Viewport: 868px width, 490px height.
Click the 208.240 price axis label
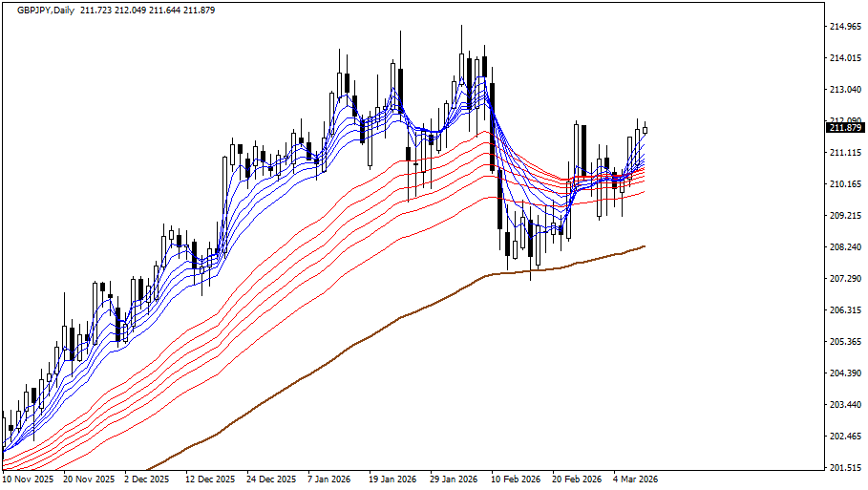[847, 247]
